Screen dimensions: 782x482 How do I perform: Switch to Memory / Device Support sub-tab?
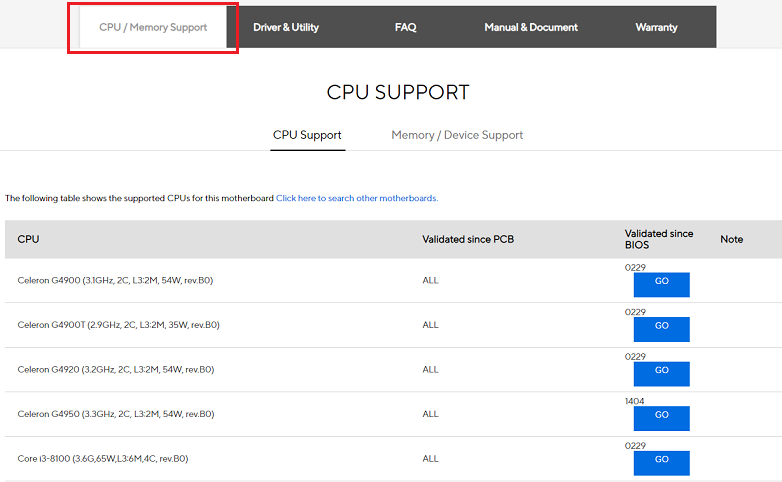(x=457, y=135)
